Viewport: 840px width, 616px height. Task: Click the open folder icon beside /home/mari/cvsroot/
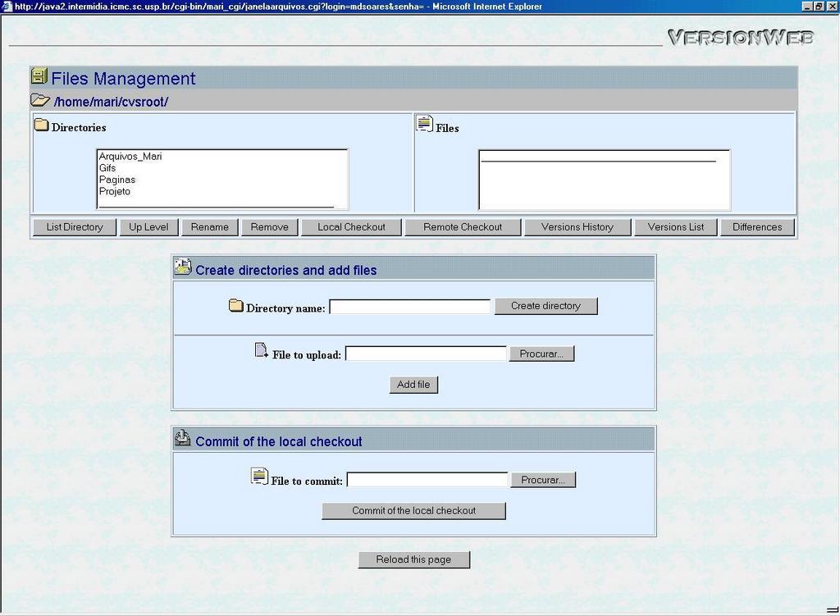pyautogui.click(x=40, y=101)
